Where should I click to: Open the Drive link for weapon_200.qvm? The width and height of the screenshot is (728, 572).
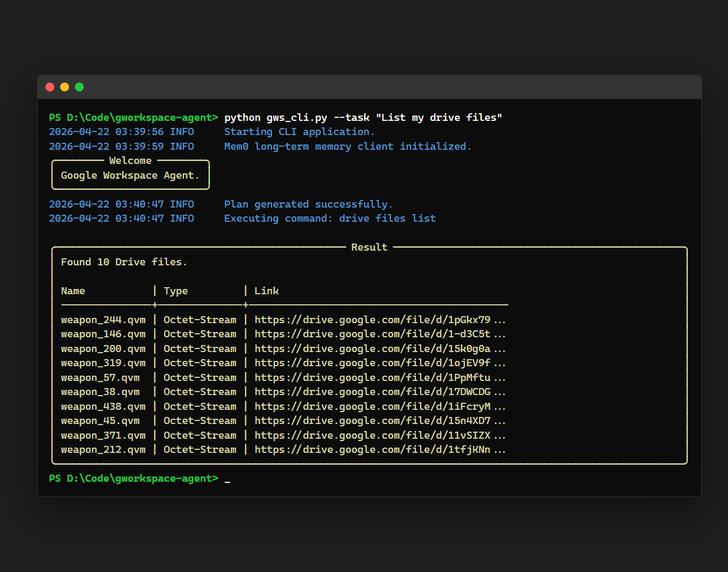click(x=380, y=349)
